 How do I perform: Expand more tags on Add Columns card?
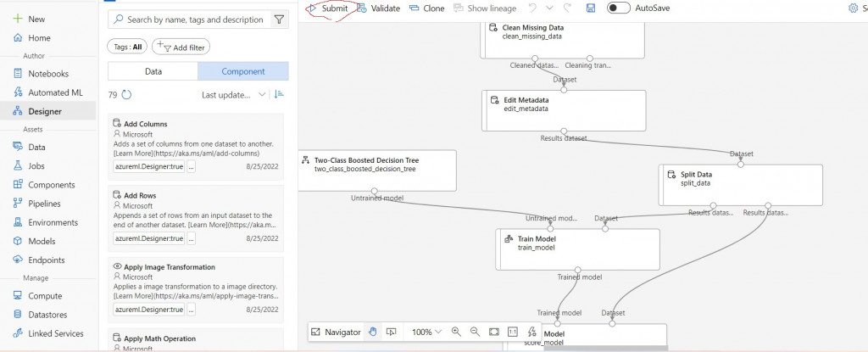coord(191,166)
